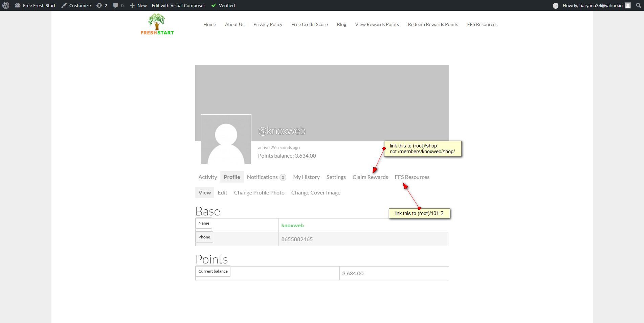Visit the Free Credit Score page
The width and height of the screenshot is (644, 323).
[x=309, y=24]
